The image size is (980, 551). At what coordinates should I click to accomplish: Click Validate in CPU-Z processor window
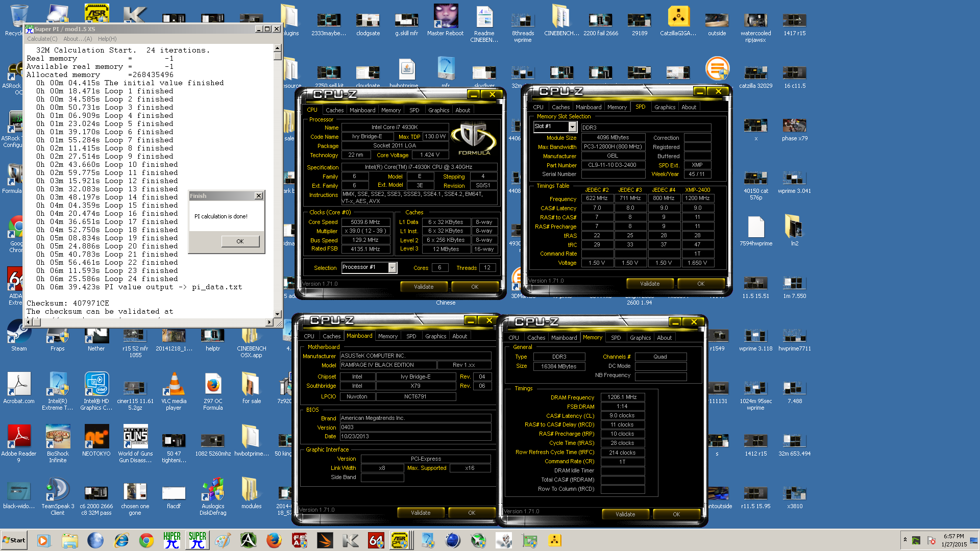(x=424, y=287)
